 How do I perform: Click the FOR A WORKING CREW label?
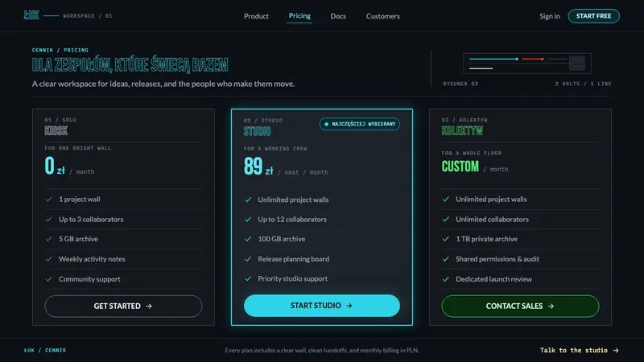275,149
